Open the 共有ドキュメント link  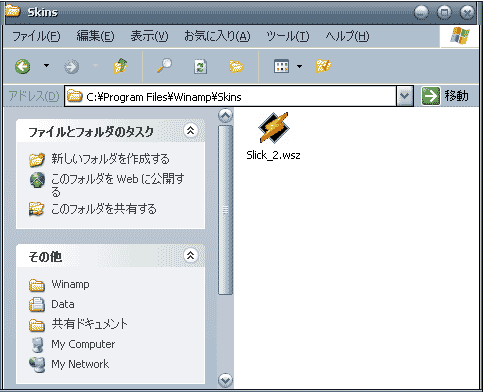[x=90, y=324]
